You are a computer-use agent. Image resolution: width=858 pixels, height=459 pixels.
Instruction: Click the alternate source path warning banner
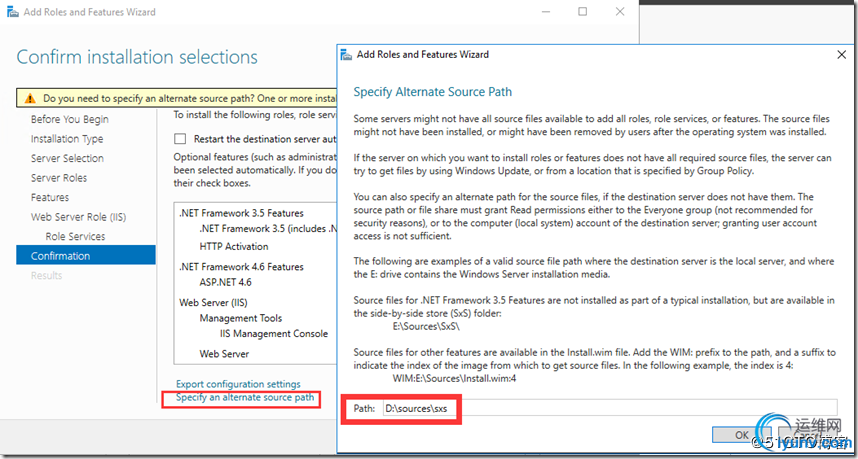[x=177, y=99]
